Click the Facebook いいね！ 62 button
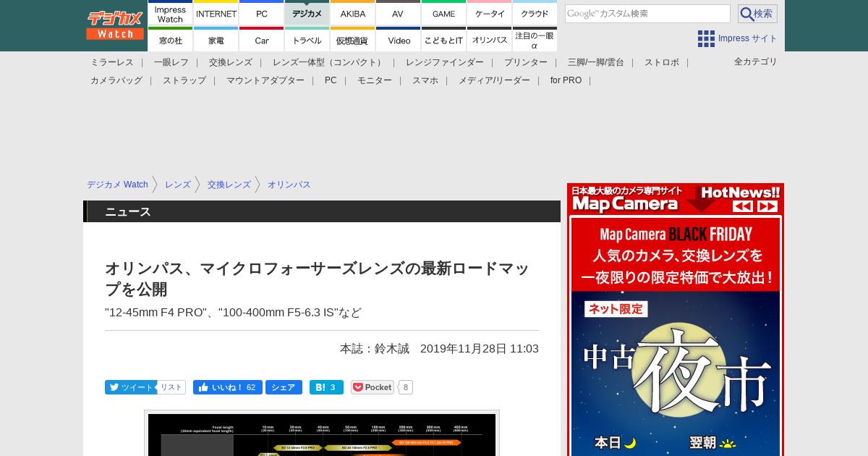This screenshot has width=868, height=456. coord(227,387)
